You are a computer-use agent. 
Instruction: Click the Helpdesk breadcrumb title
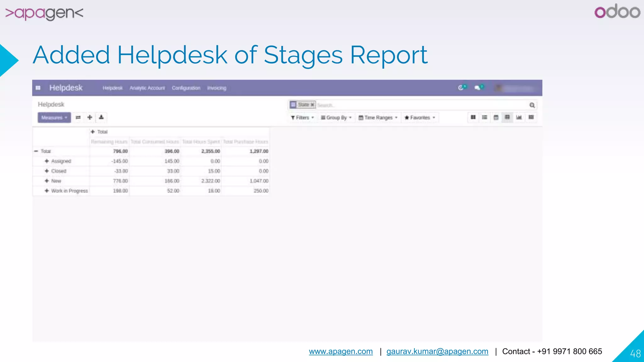[x=51, y=104]
